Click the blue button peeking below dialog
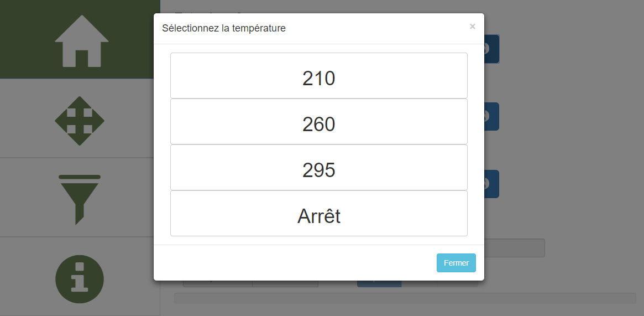 379,284
